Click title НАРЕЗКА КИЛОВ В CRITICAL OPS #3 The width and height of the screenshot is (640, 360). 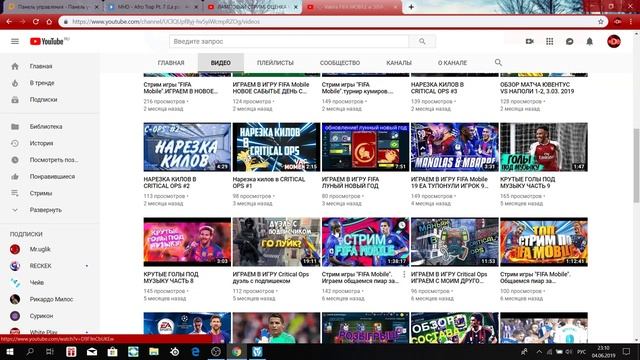coord(438,88)
